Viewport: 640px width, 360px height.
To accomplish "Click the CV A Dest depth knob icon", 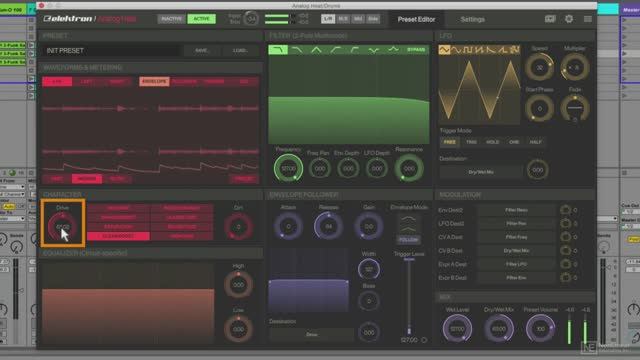I will (565, 237).
